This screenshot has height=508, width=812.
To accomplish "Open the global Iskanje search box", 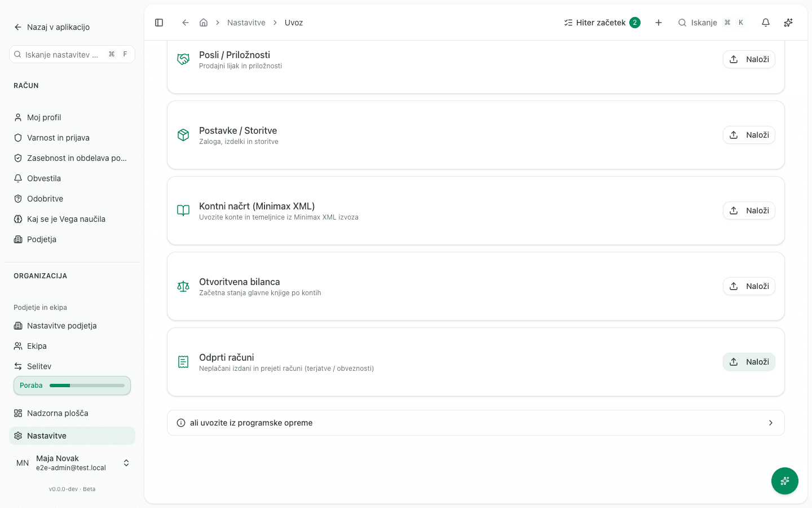I will tap(712, 23).
